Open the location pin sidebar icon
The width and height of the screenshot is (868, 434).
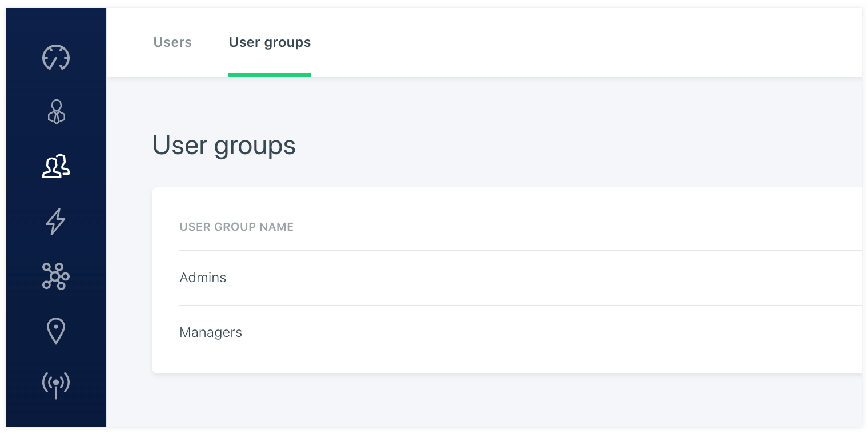coord(56,331)
